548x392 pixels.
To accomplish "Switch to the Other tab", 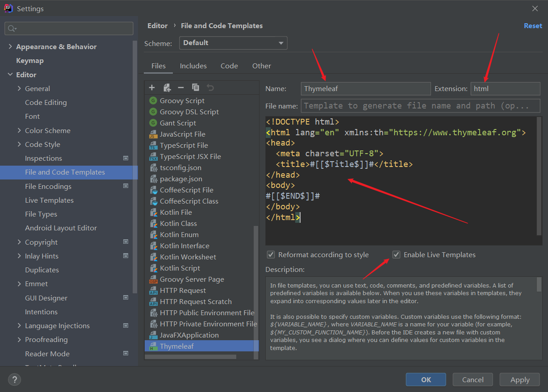I will (262, 66).
